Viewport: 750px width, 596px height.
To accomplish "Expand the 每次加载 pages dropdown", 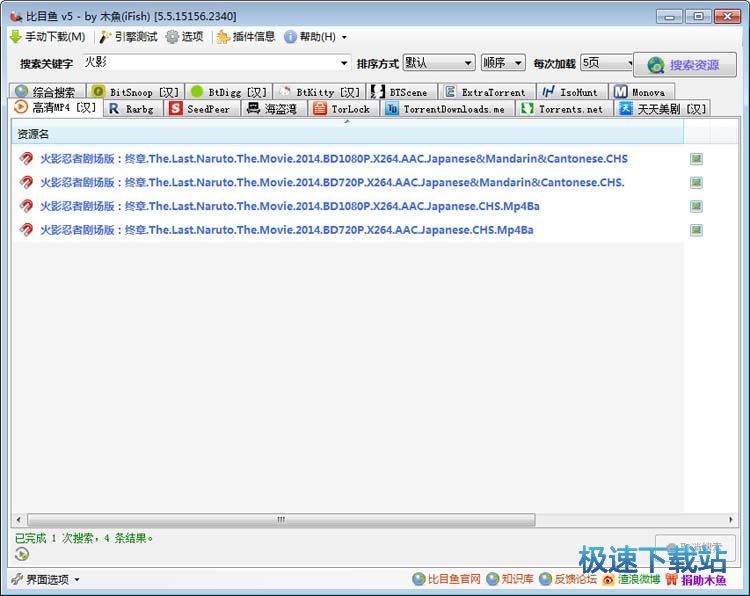I will [630, 63].
